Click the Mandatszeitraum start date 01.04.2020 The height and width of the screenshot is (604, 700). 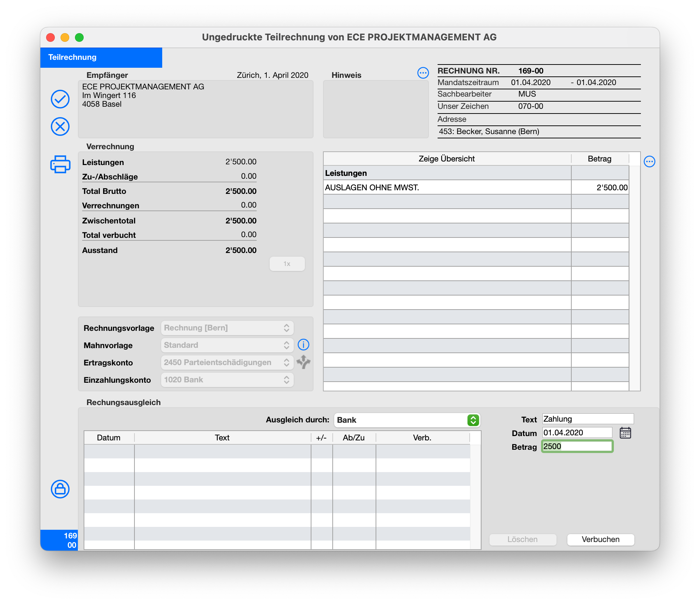click(x=531, y=83)
